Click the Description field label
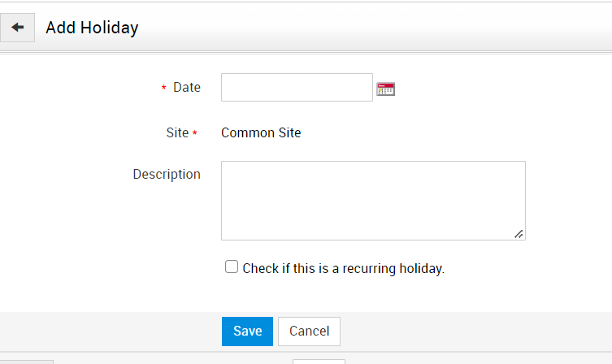This screenshot has width=612, height=364. click(167, 174)
